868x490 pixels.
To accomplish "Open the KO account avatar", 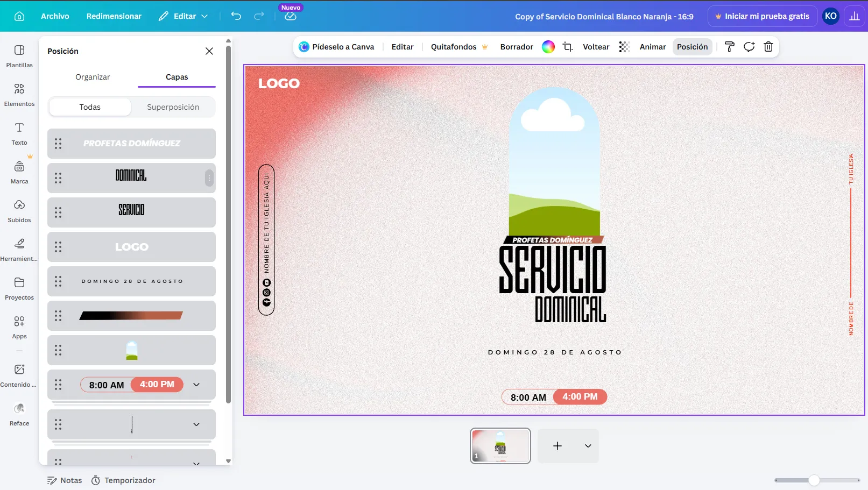I will (x=831, y=16).
